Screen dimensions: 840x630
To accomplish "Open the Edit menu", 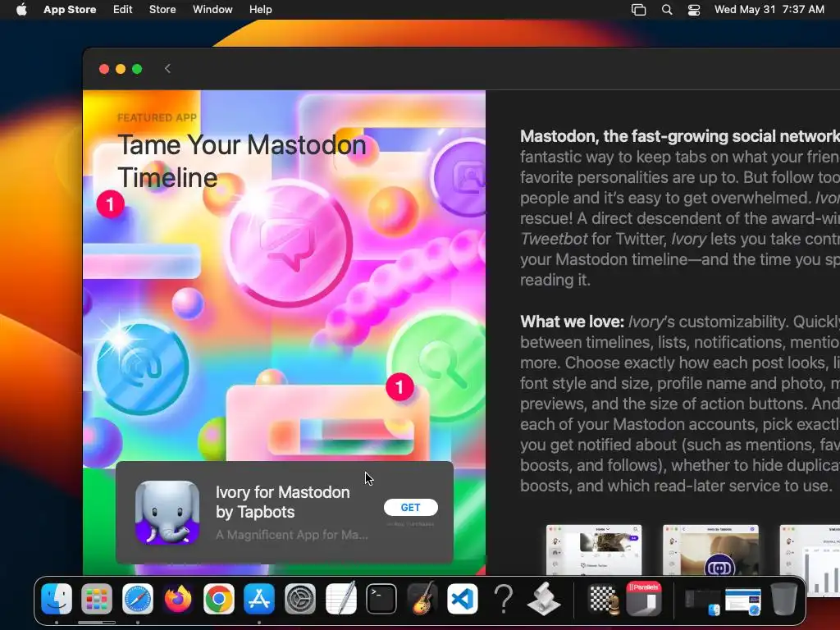I will (x=123, y=10).
